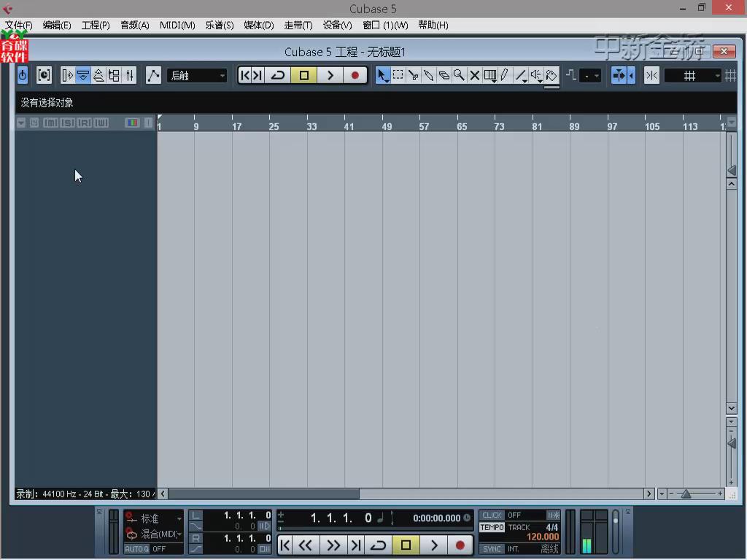Open vertical zoom presets dropdown arrow
747x560 pixels.
tap(731, 422)
